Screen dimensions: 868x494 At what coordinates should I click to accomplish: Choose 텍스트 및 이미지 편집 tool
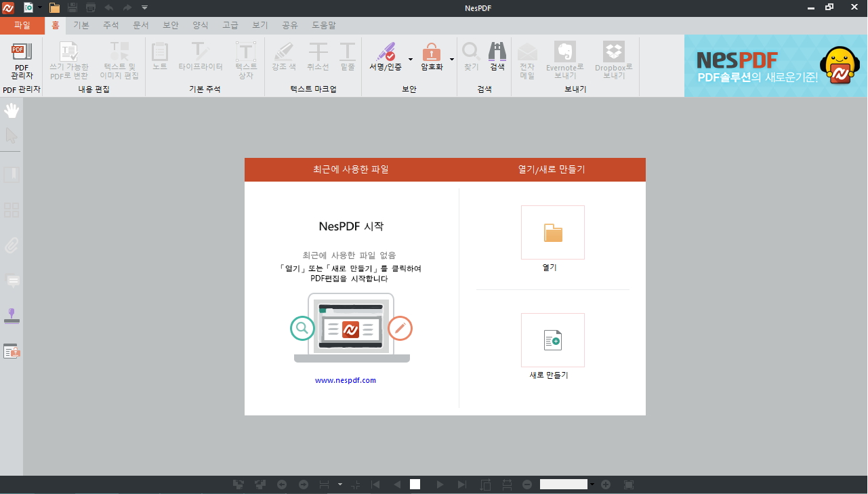[x=119, y=61]
